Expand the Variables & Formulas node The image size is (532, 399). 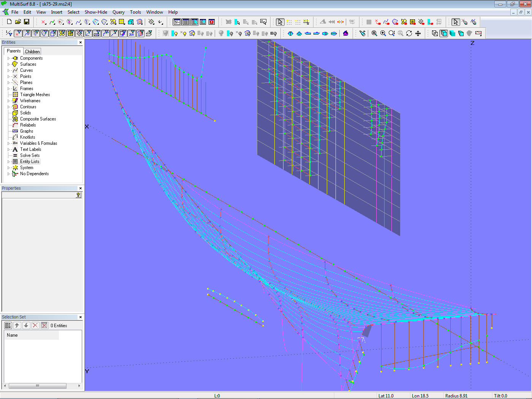point(8,143)
